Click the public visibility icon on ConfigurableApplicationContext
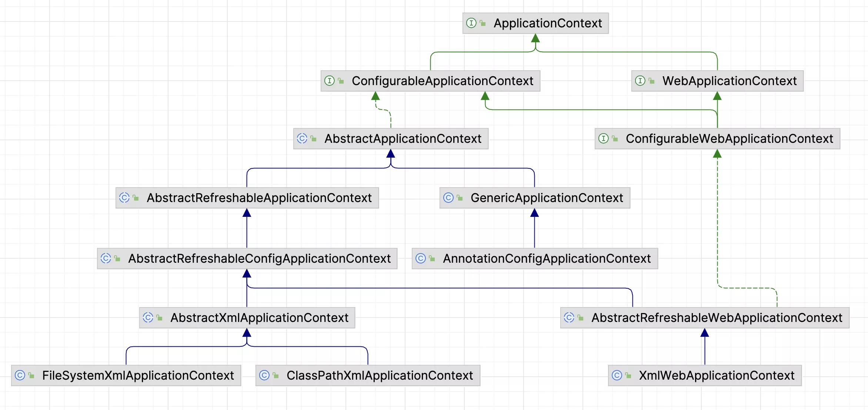The width and height of the screenshot is (868, 410). pos(341,81)
